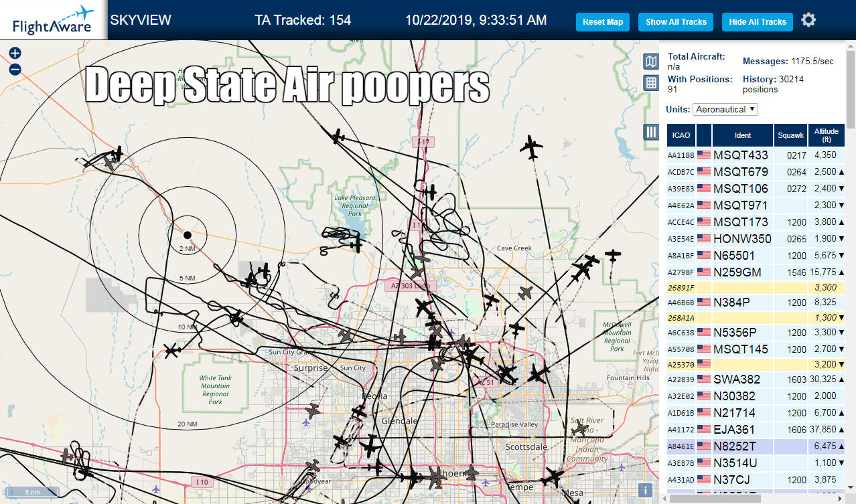
Task: Click the US flag in the N8252T row
Action: pos(704,446)
